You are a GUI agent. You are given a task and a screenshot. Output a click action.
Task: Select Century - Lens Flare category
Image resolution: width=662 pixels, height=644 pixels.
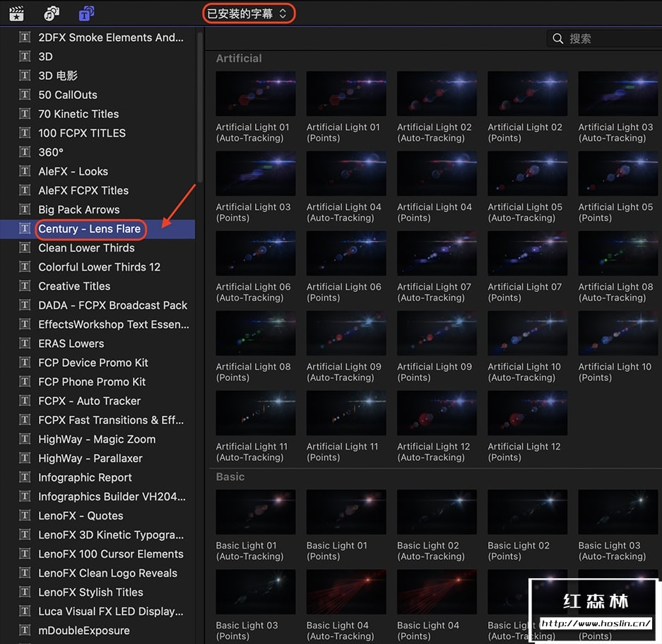click(x=97, y=228)
